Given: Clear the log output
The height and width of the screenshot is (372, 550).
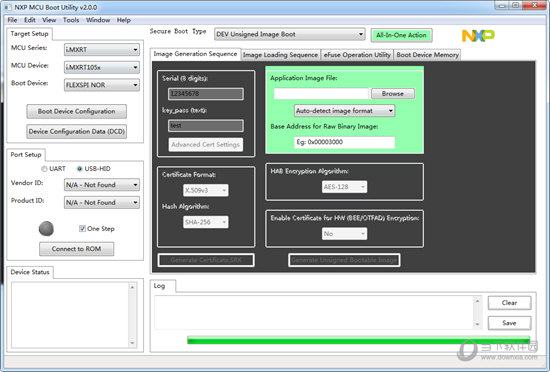Looking at the screenshot, I should (x=509, y=303).
